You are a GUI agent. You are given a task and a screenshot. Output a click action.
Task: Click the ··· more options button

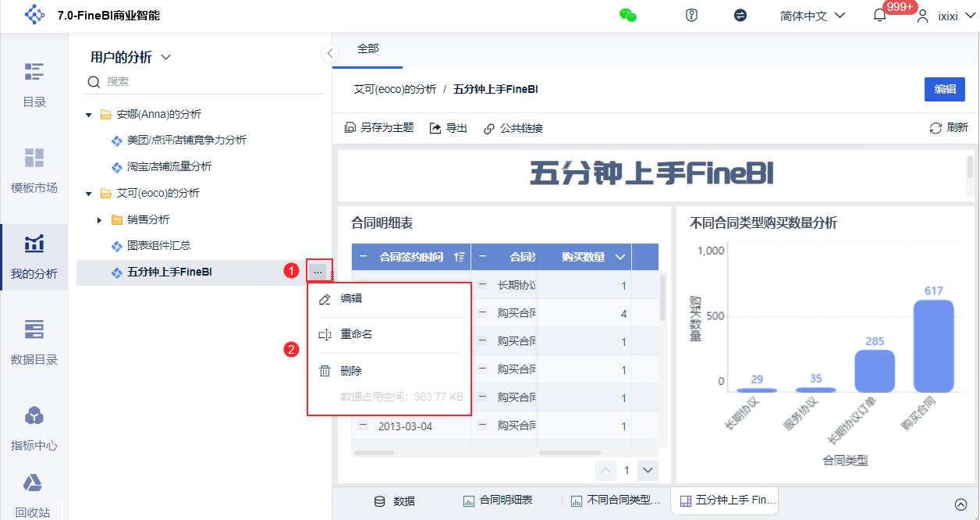pos(318,271)
